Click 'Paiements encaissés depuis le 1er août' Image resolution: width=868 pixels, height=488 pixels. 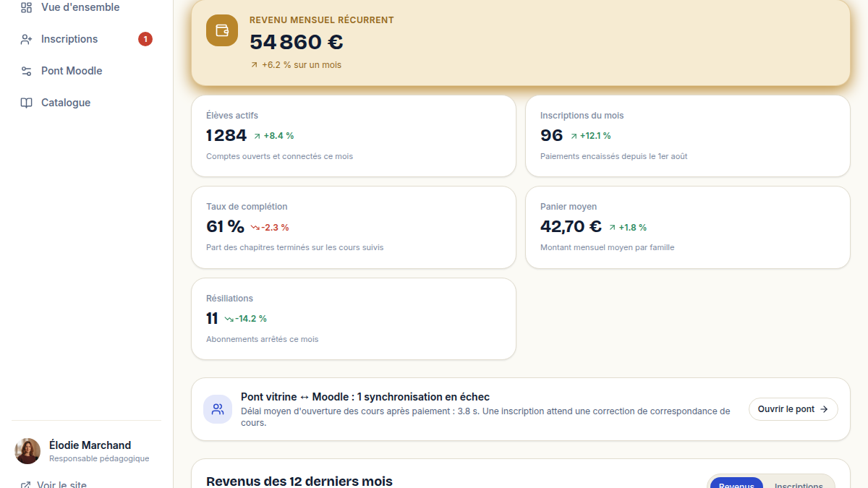pyautogui.click(x=613, y=156)
